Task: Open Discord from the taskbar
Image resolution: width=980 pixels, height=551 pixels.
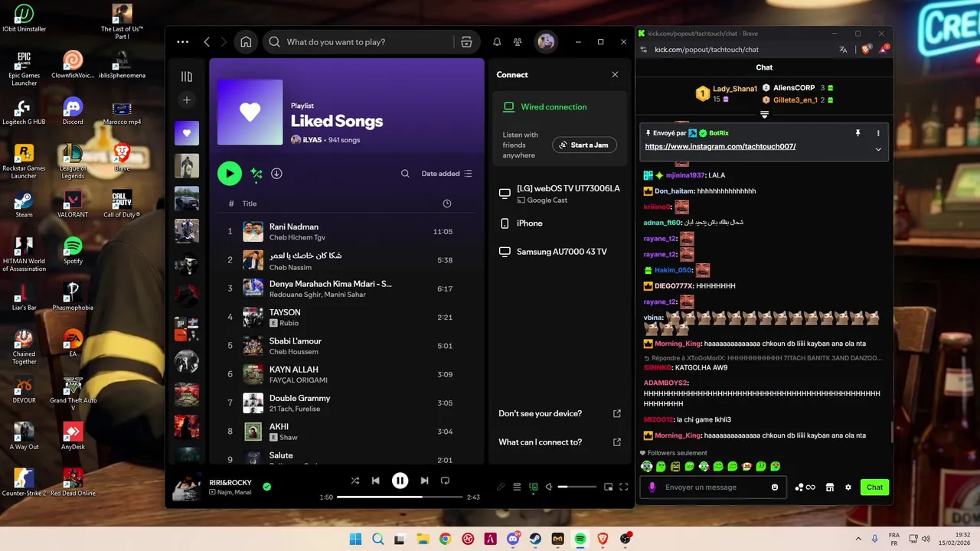Action: tap(513, 539)
